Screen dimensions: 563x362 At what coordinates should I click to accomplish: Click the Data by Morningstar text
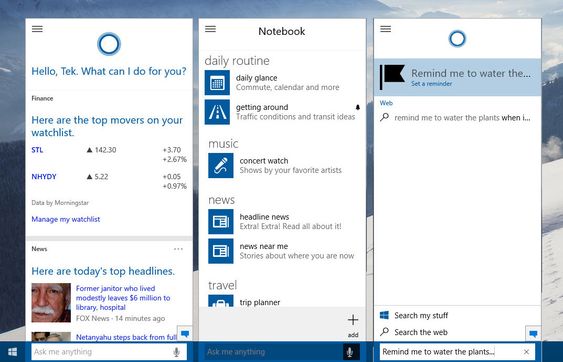[60, 203]
